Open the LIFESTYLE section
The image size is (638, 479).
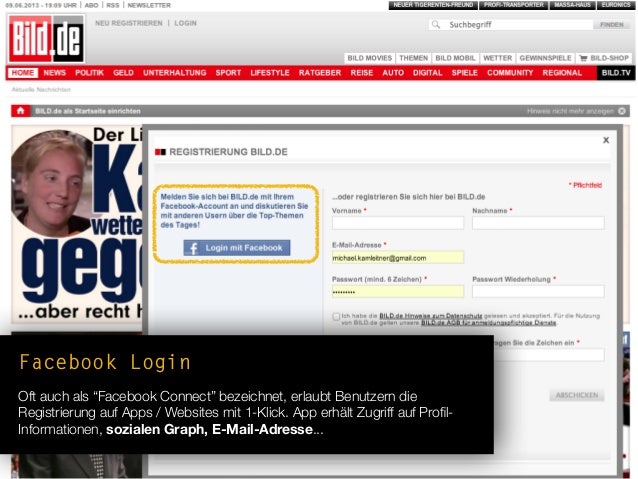(270, 73)
